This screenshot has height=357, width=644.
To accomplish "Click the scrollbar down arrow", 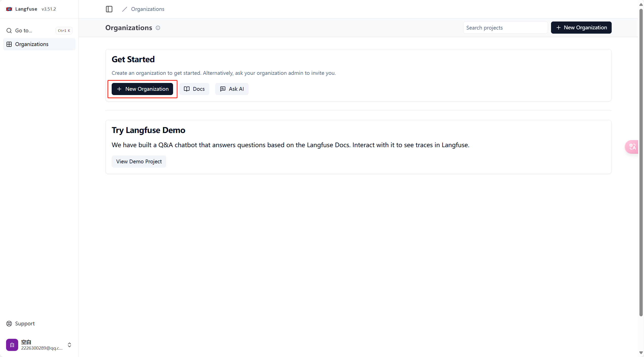I will [x=641, y=353].
